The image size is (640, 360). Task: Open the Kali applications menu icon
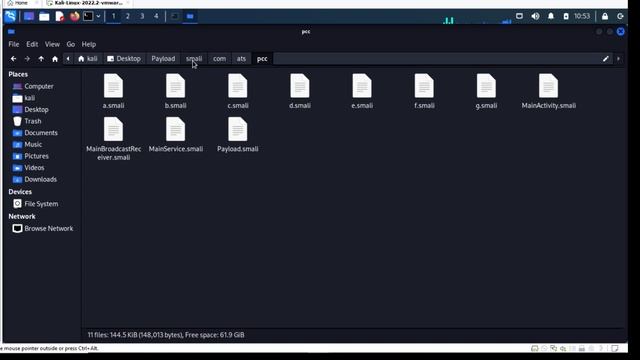(x=10, y=16)
